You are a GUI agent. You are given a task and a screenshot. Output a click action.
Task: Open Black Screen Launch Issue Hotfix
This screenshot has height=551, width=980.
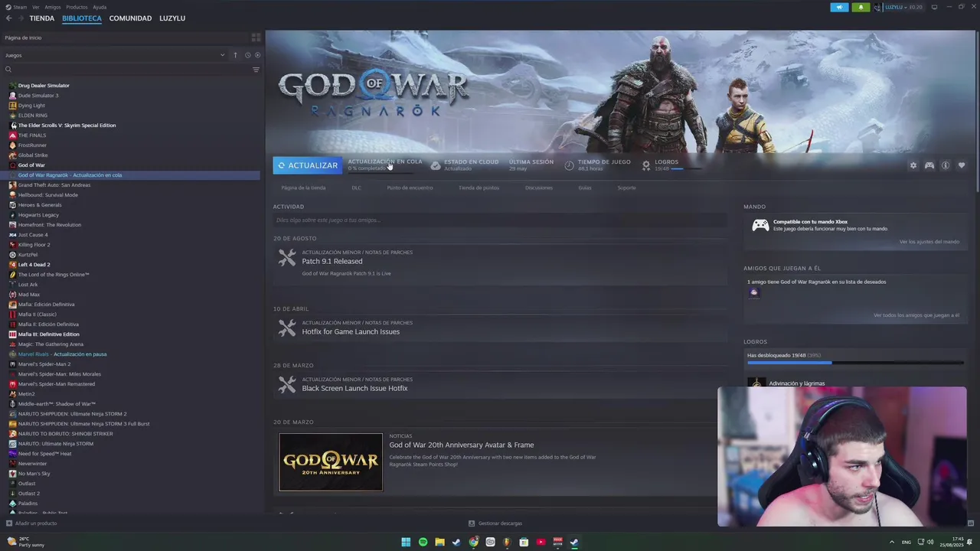click(354, 388)
